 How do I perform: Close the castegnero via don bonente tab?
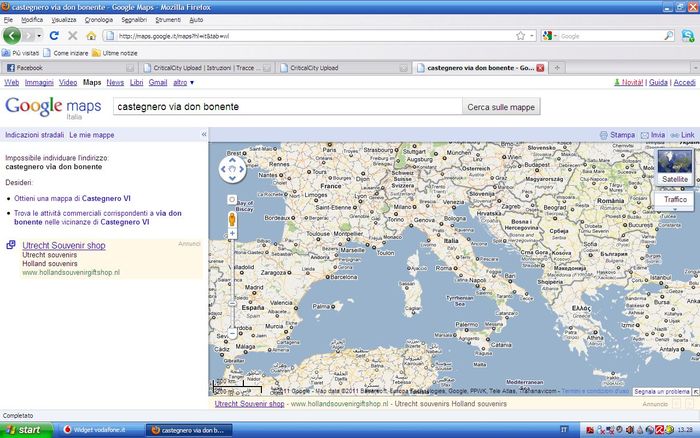(x=540, y=68)
